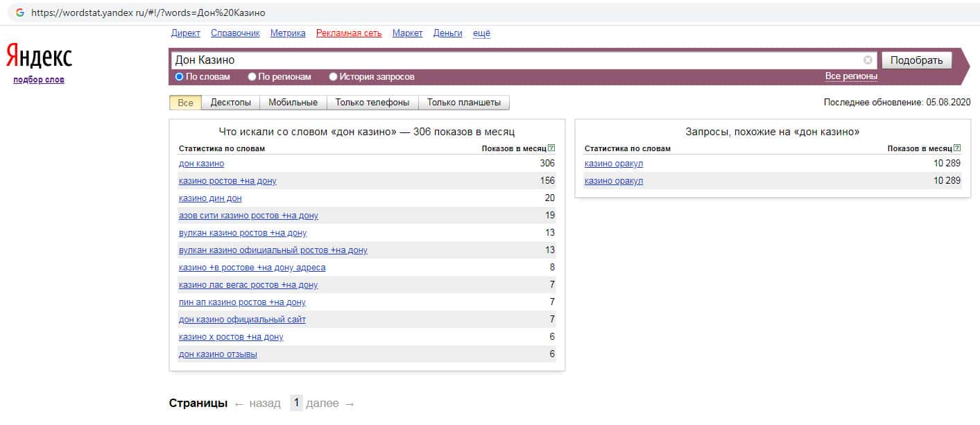Click help icon in similar queries panel
This screenshot has width=980, height=425.
[x=957, y=148]
